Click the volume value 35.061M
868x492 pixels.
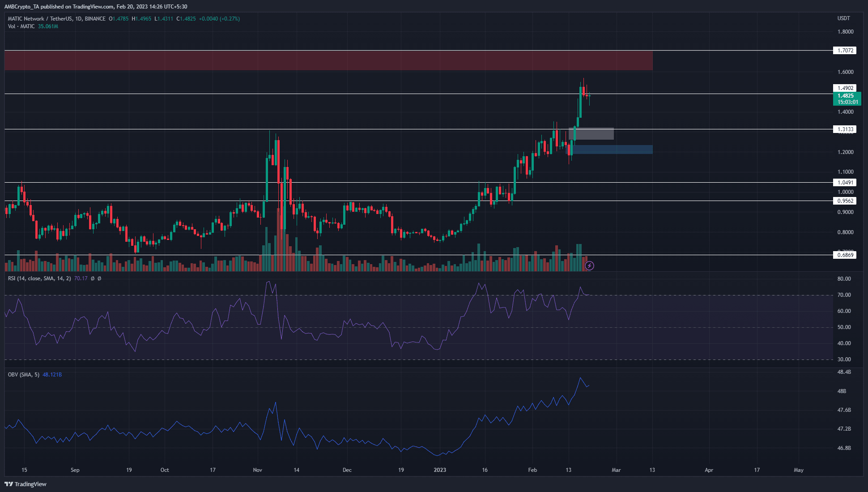pyautogui.click(x=48, y=26)
